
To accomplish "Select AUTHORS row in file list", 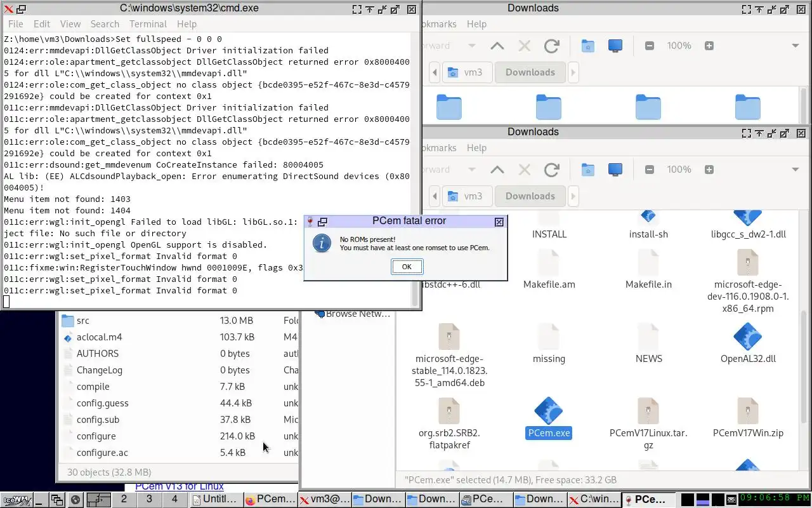I will 179,354.
